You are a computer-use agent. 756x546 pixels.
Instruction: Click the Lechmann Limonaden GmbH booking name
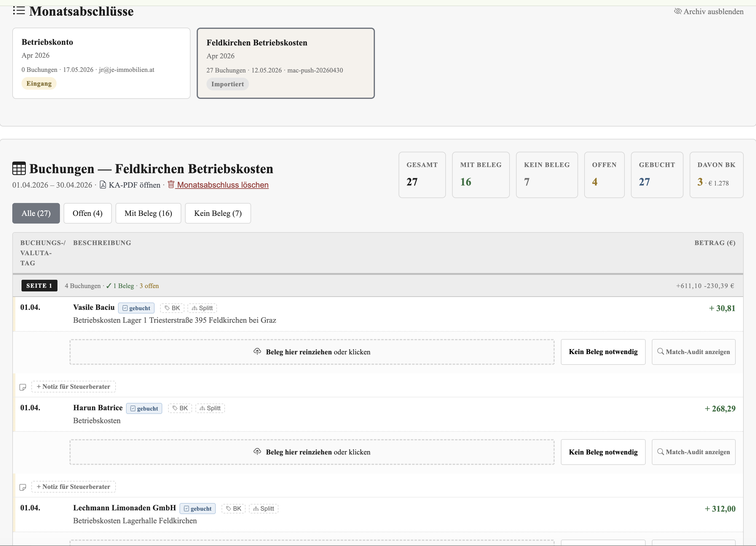click(125, 508)
